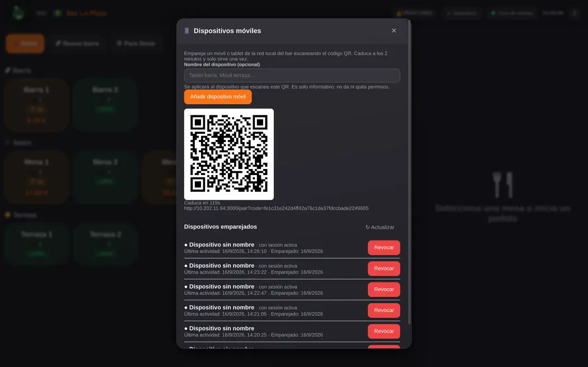Click device name for 14:26:10 activity row
Screen dimensions: 588x367
[x=222, y=244]
